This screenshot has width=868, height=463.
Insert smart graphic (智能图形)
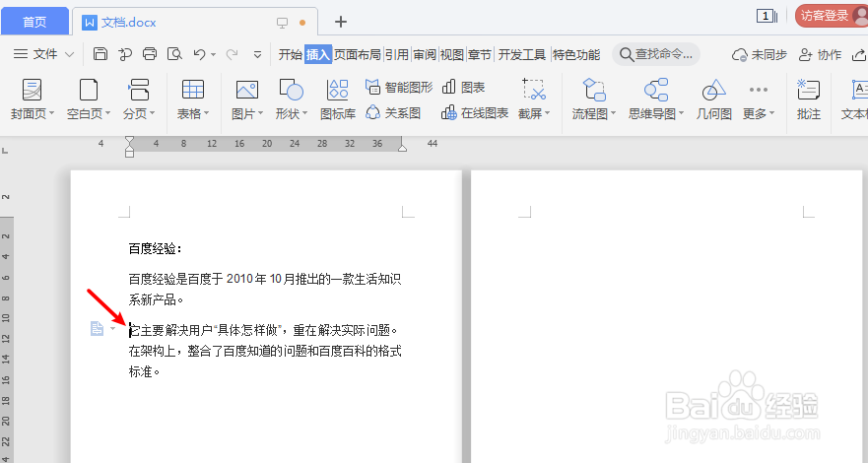click(399, 88)
